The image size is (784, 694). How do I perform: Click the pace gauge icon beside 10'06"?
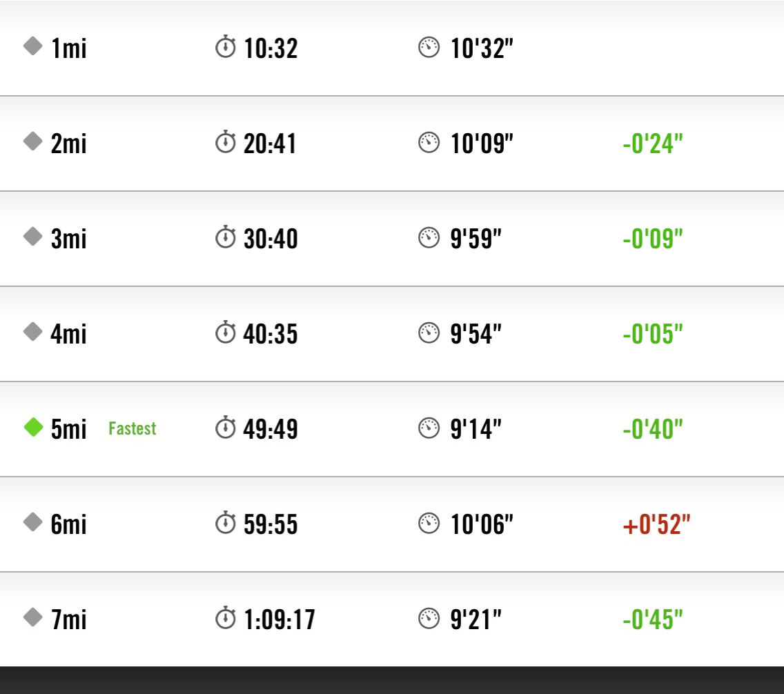pos(429,523)
